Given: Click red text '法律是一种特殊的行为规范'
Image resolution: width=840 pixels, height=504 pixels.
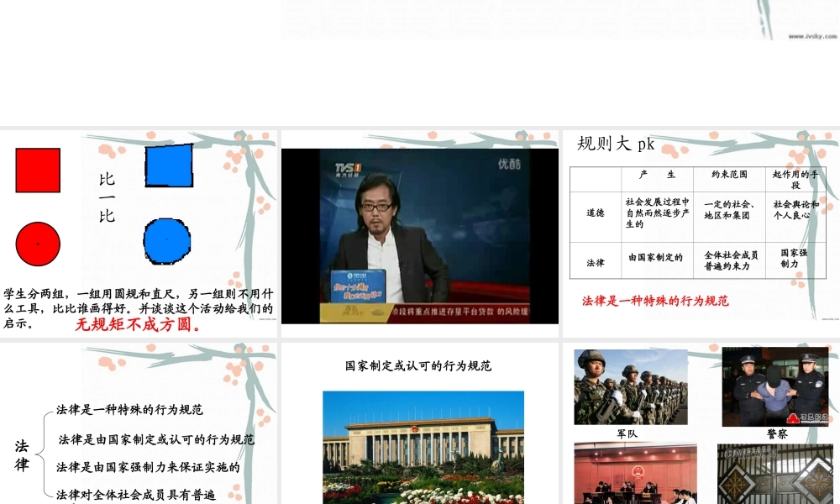Looking at the screenshot, I should click(x=655, y=301).
